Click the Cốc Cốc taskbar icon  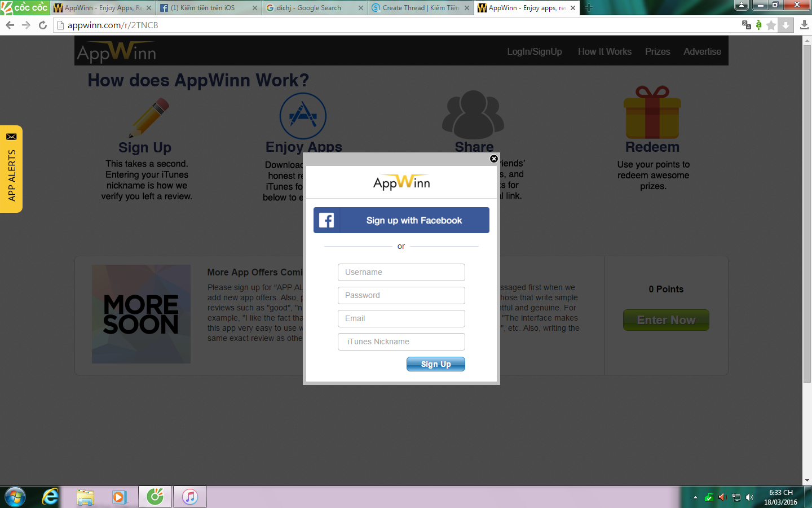click(x=155, y=497)
